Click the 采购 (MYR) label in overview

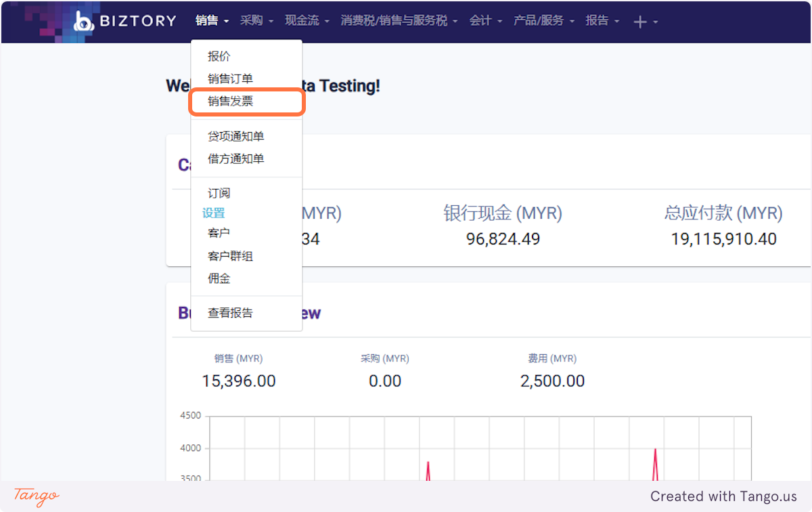click(x=385, y=359)
